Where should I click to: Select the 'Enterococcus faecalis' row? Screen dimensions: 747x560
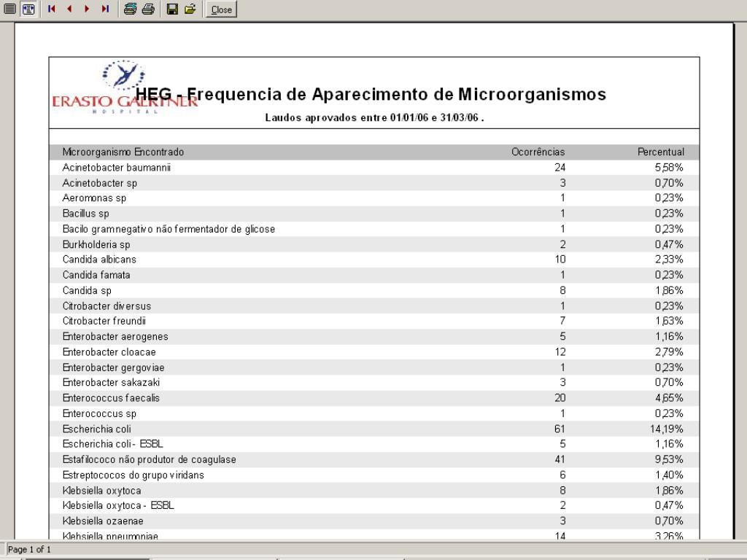click(374, 398)
